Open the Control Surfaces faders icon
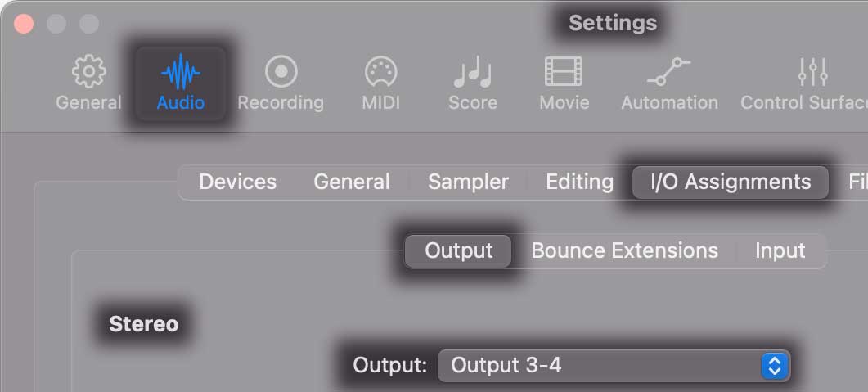Viewport: 868px width, 392px height. 813,74
